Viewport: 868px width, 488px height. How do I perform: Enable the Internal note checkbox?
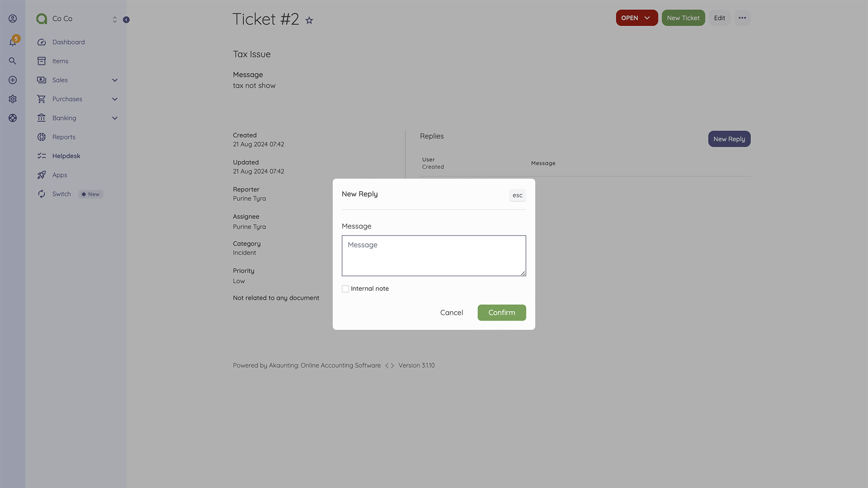(345, 288)
